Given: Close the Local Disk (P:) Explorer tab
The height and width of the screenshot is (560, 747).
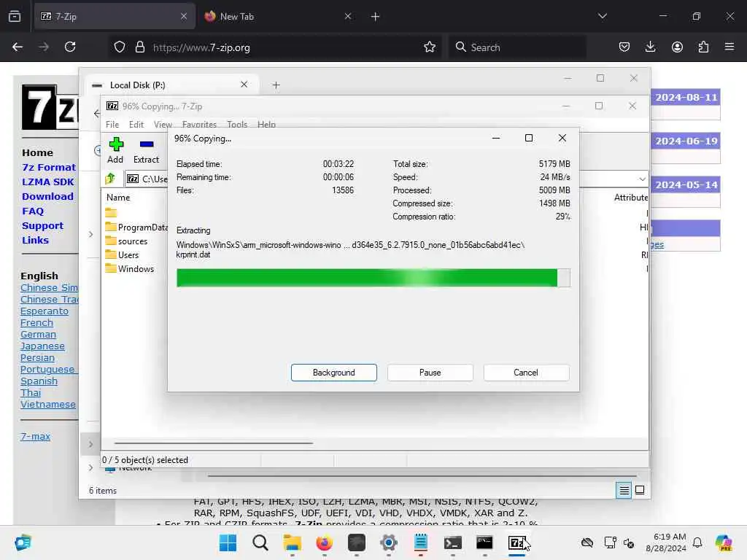Looking at the screenshot, I should click(244, 85).
